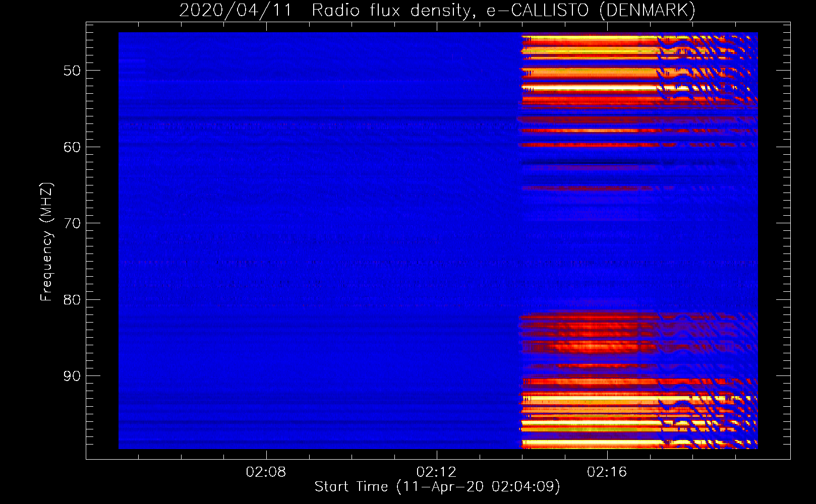Click the '60' frequency tick label
The image size is (816, 504).
pyautogui.click(x=72, y=147)
